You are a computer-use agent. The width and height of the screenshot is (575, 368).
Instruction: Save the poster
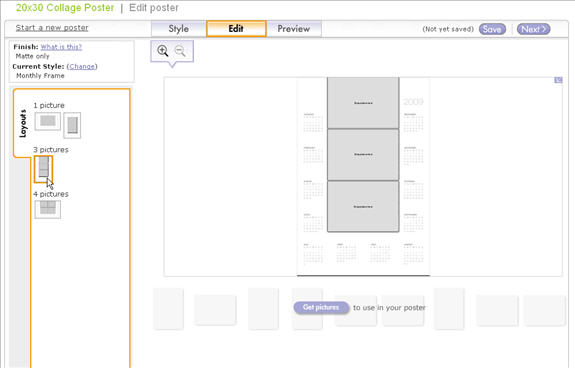point(492,29)
